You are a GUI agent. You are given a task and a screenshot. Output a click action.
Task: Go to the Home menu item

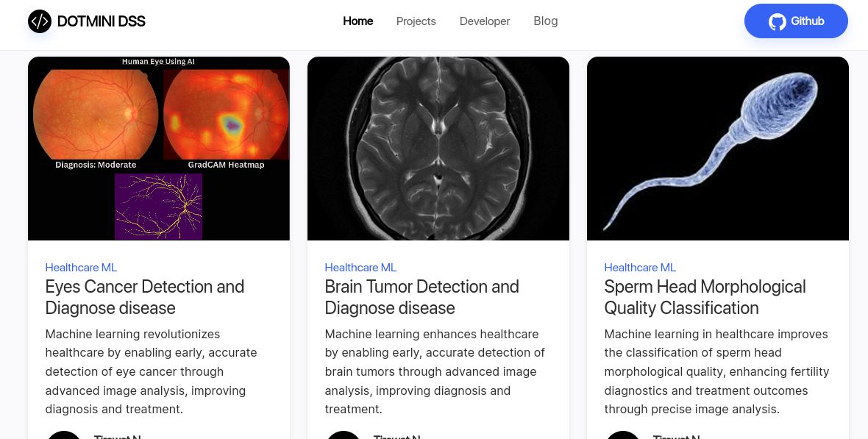coord(357,21)
